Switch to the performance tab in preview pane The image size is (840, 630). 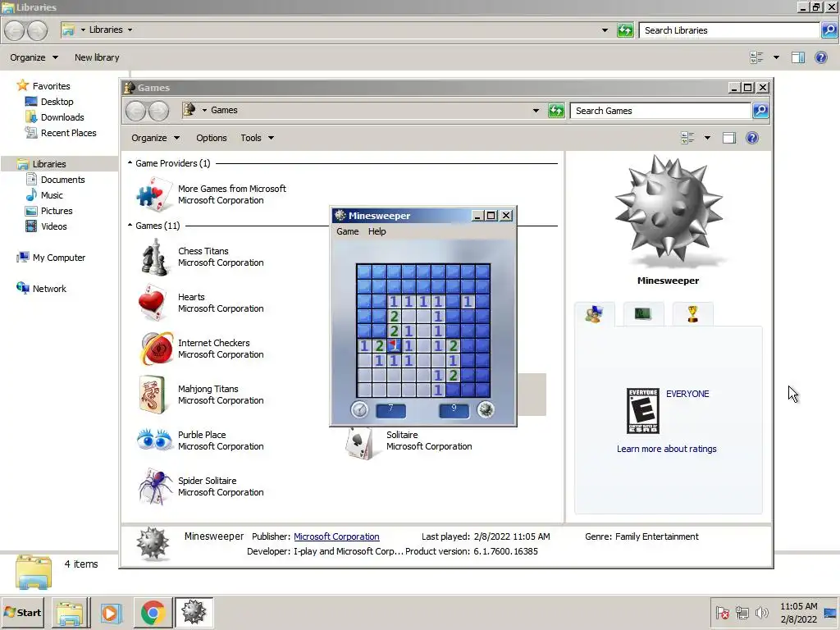pos(643,313)
